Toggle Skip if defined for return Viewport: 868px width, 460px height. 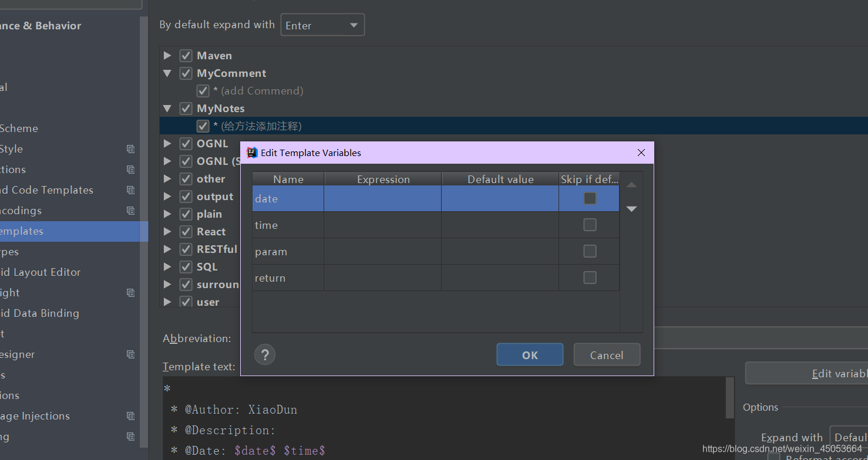(590, 278)
